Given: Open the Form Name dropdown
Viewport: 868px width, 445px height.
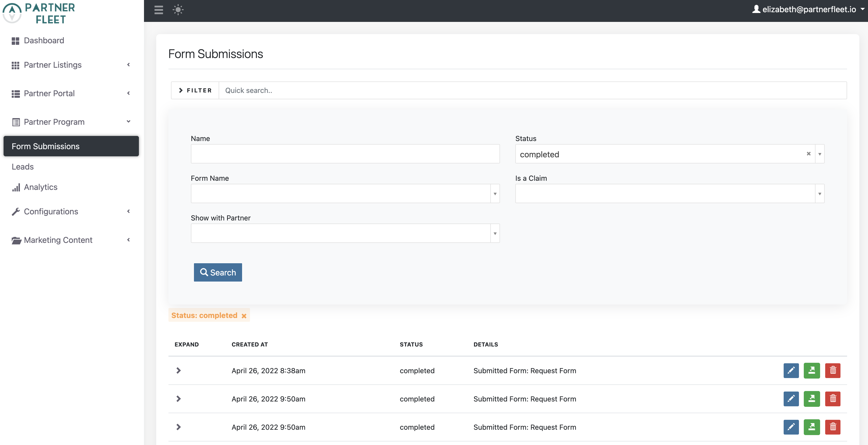Looking at the screenshot, I should click(345, 193).
